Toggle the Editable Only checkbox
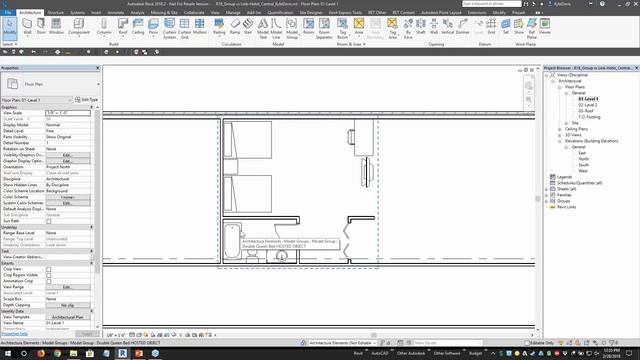The width and height of the screenshot is (640, 360). point(527,343)
